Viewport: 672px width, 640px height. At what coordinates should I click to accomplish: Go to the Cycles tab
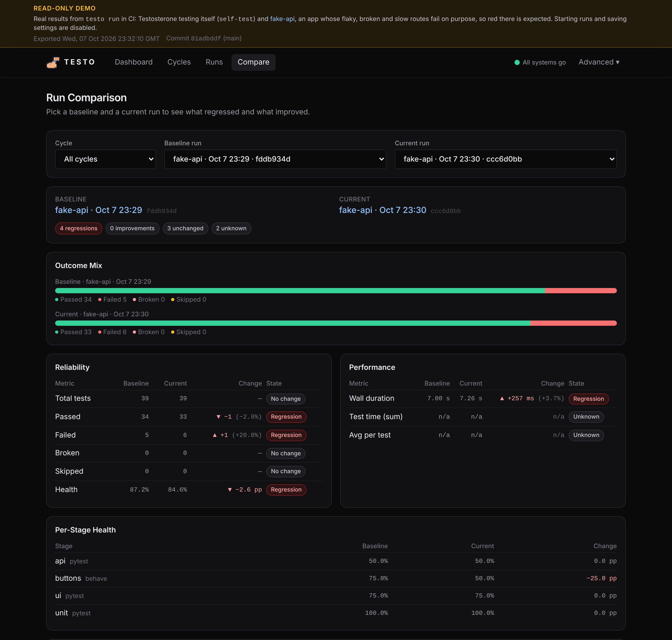(x=179, y=62)
